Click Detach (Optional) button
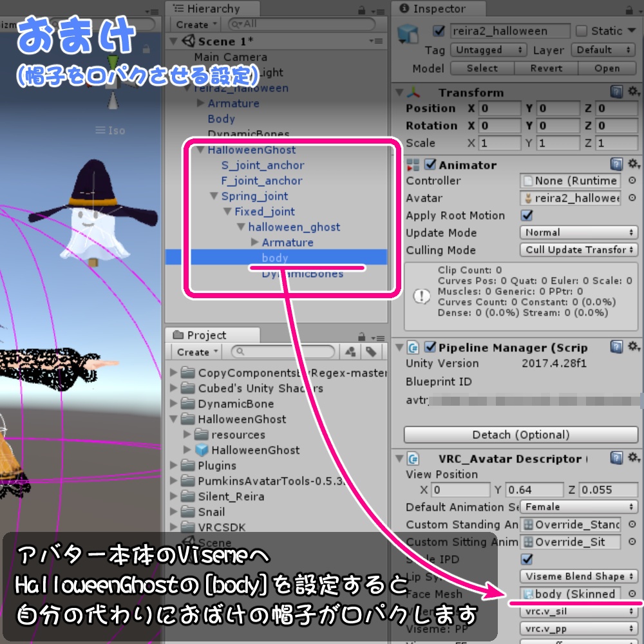Viewport: 644px width, 644px height. (x=521, y=435)
